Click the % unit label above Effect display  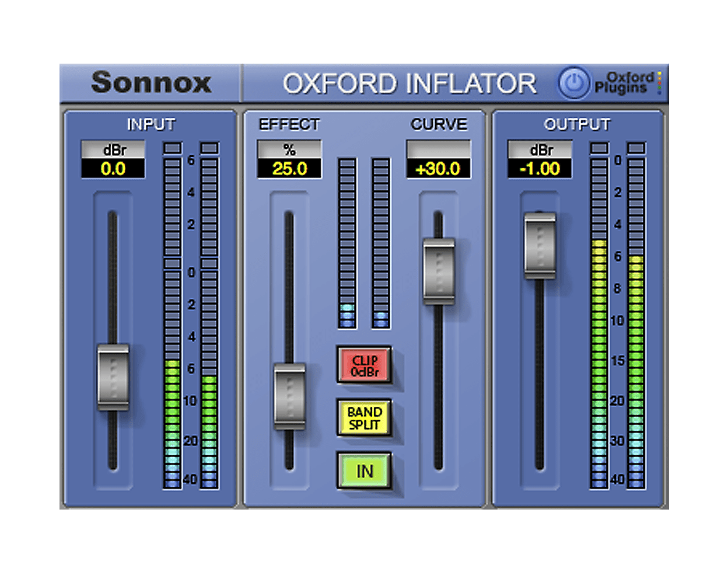290,148
